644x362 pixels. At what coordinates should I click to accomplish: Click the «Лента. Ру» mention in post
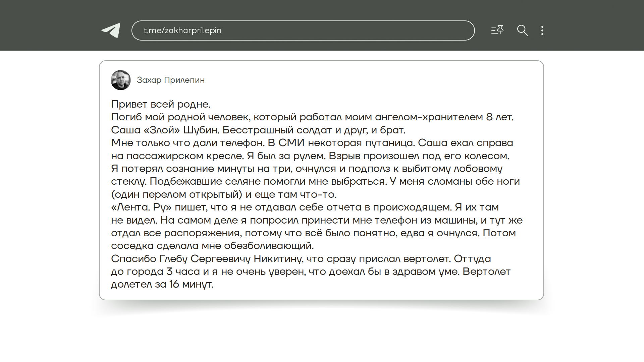[141, 207]
